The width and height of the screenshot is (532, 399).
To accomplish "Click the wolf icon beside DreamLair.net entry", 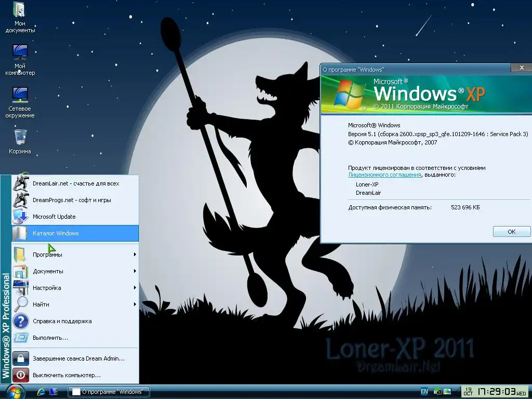I will coord(20,183).
